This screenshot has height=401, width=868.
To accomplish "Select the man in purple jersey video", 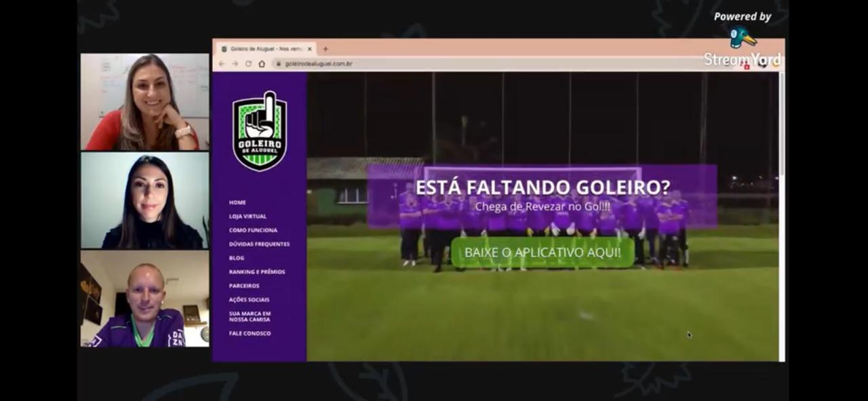I will point(145,299).
